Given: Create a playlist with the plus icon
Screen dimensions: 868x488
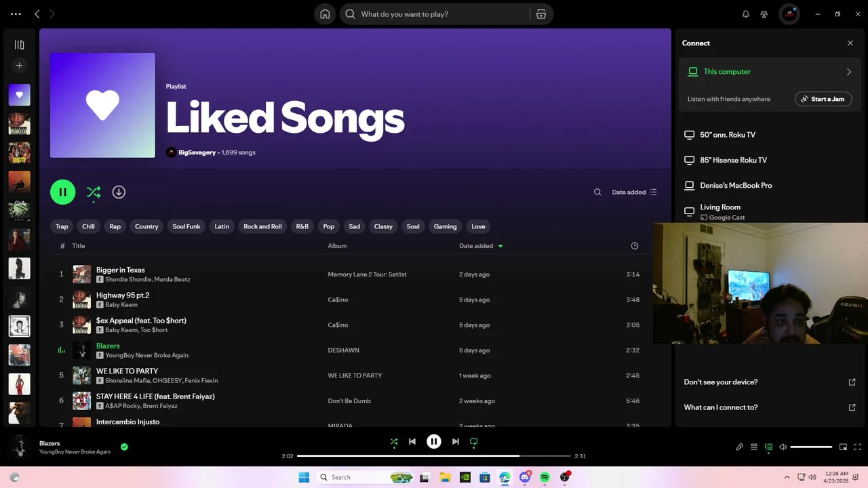Looking at the screenshot, I should [x=19, y=66].
